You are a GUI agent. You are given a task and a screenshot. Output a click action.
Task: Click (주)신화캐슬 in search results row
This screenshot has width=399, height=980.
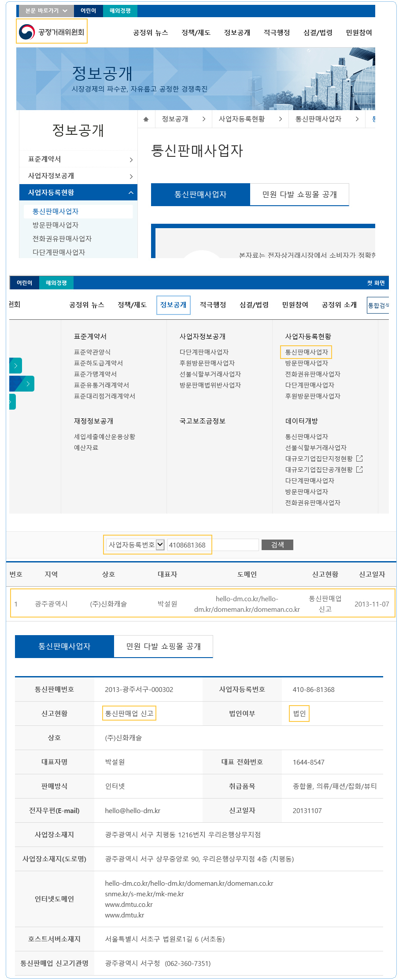(108, 604)
